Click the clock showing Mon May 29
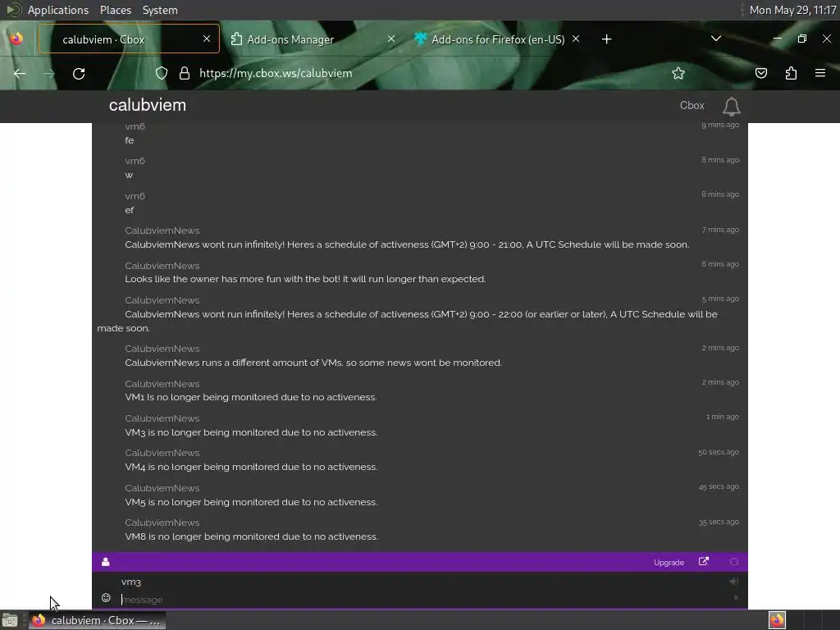The image size is (840, 630). 792,10
